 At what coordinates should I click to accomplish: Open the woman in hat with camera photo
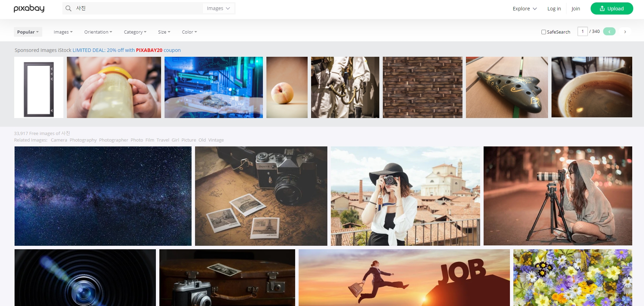pyautogui.click(x=405, y=196)
